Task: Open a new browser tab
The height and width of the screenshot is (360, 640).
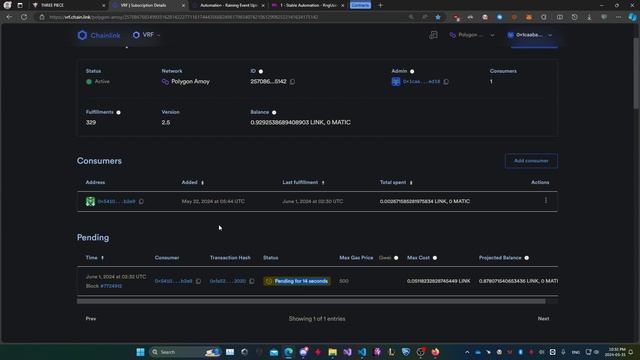Action: (x=380, y=5)
